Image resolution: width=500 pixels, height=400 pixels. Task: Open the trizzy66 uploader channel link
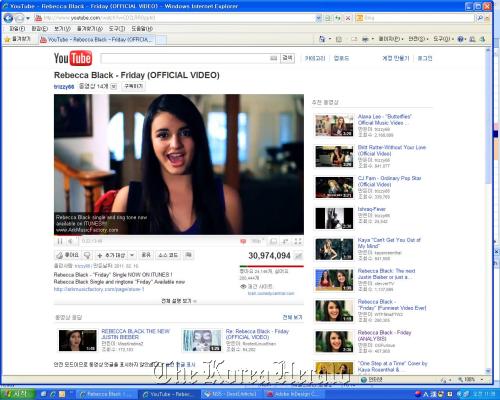tap(64, 87)
